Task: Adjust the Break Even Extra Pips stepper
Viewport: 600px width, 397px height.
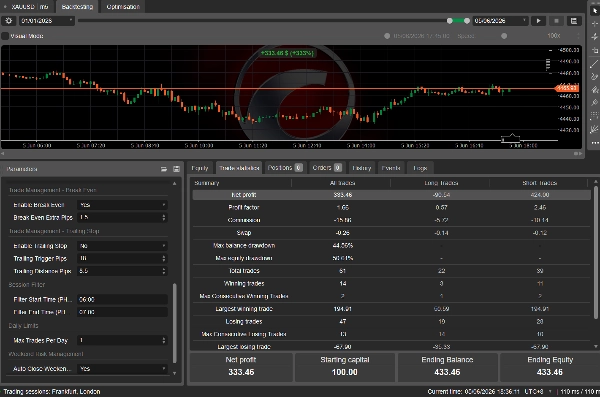Action: [x=164, y=217]
